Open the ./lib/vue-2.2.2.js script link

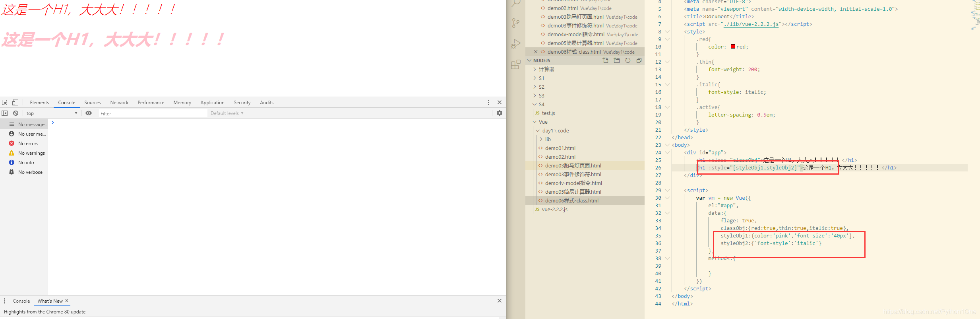(751, 24)
